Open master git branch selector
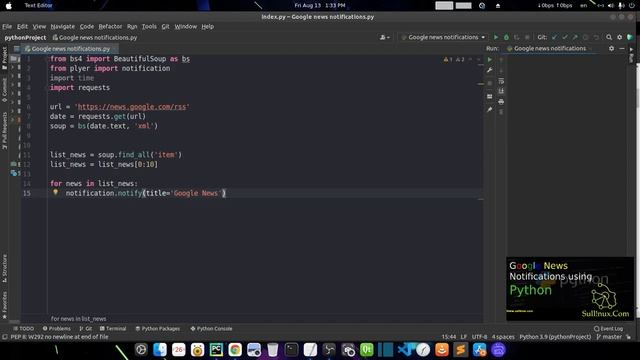Image resolution: width=640 pixels, height=360 pixels. [x=610, y=337]
